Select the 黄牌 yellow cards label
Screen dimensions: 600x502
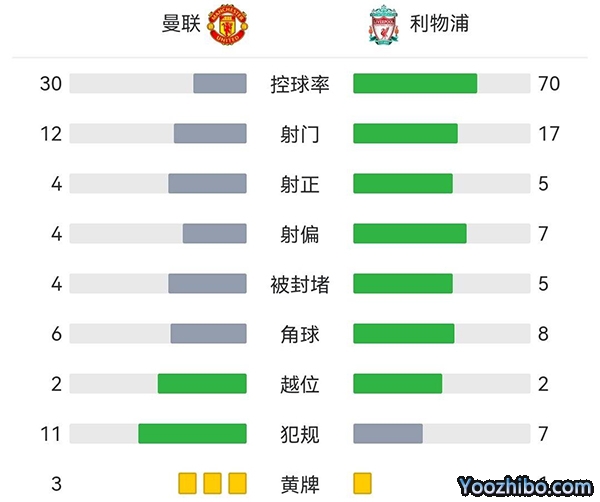300,484
